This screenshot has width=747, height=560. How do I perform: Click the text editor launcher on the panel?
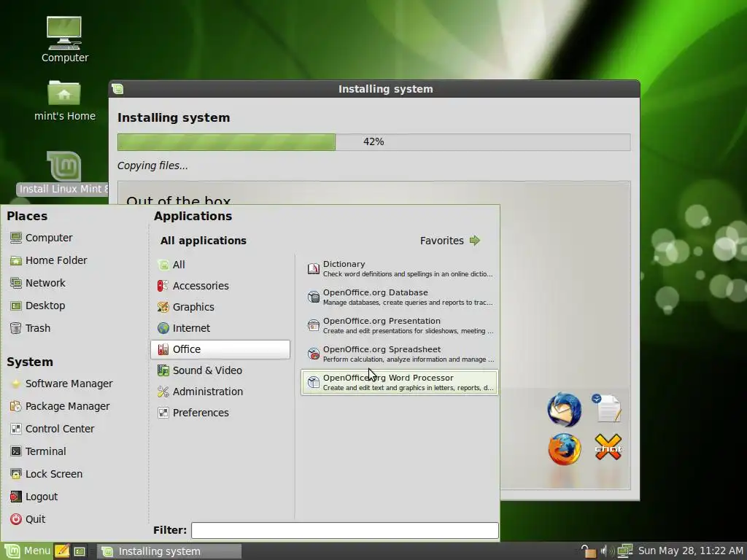pyautogui.click(x=62, y=551)
